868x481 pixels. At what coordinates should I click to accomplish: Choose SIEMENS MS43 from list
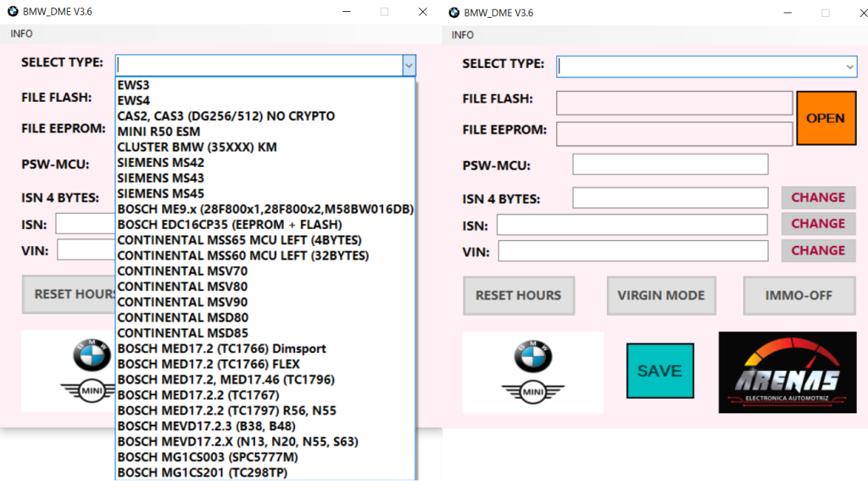click(x=265, y=178)
